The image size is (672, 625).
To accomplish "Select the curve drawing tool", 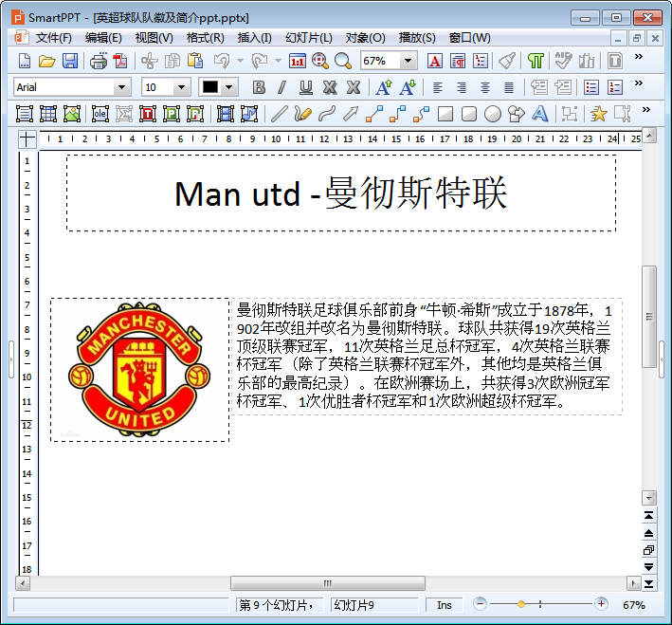I will tap(327, 114).
